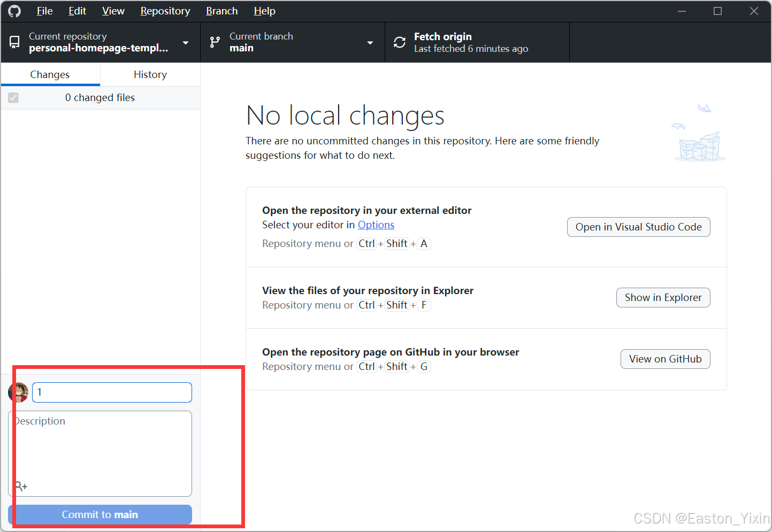Open the File menu
Image resolution: width=772 pixels, height=532 pixels.
44,11
